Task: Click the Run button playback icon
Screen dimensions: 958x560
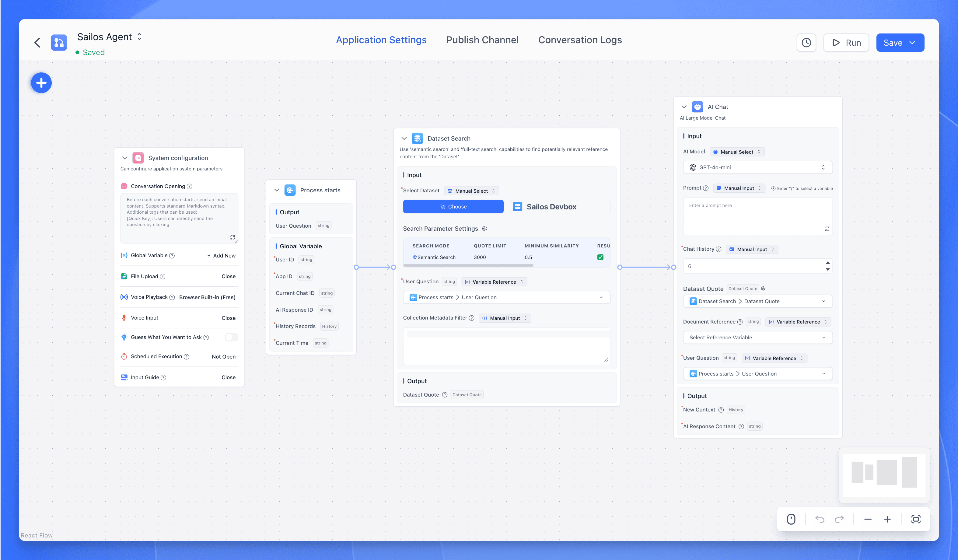Action: (836, 42)
